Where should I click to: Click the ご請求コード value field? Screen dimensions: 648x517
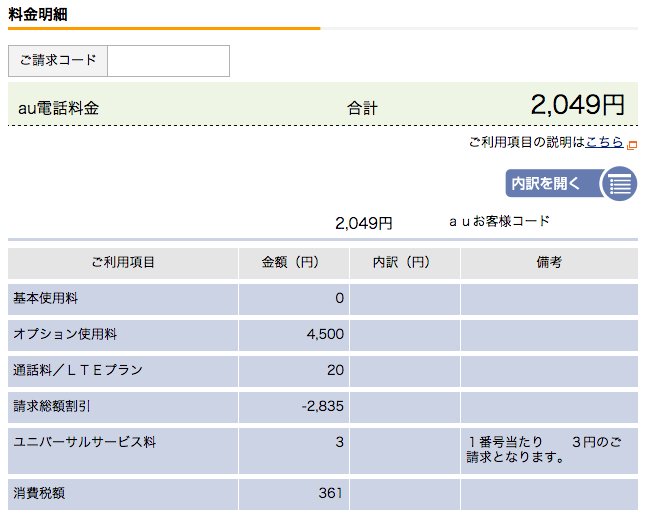pyautogui.click(x=169, y=61)
